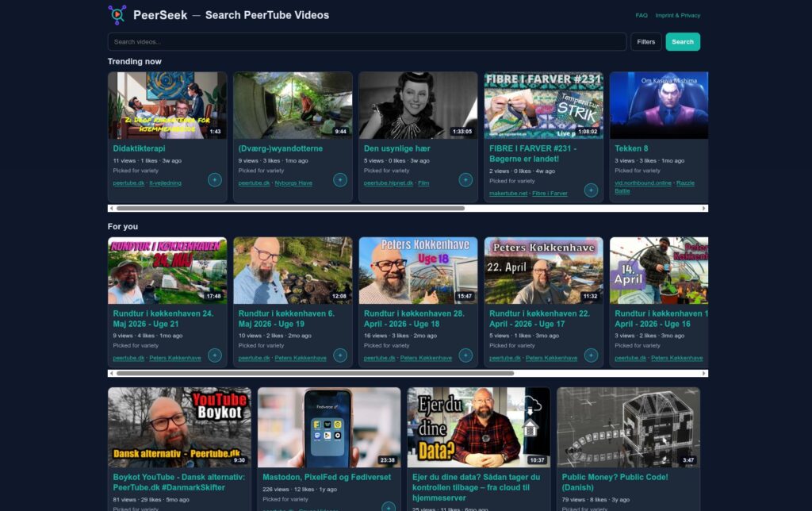The width and height of the screenshot is (812, 511).
Task: Click left arrow of For you scrollbar
Action: coord(111,373)
